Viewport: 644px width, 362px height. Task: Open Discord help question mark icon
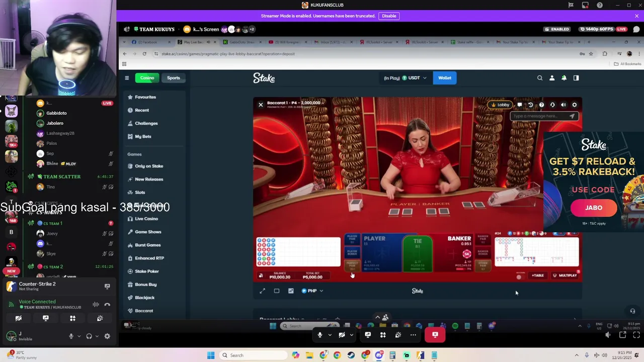pyautogui.click(x=600, y=5)
